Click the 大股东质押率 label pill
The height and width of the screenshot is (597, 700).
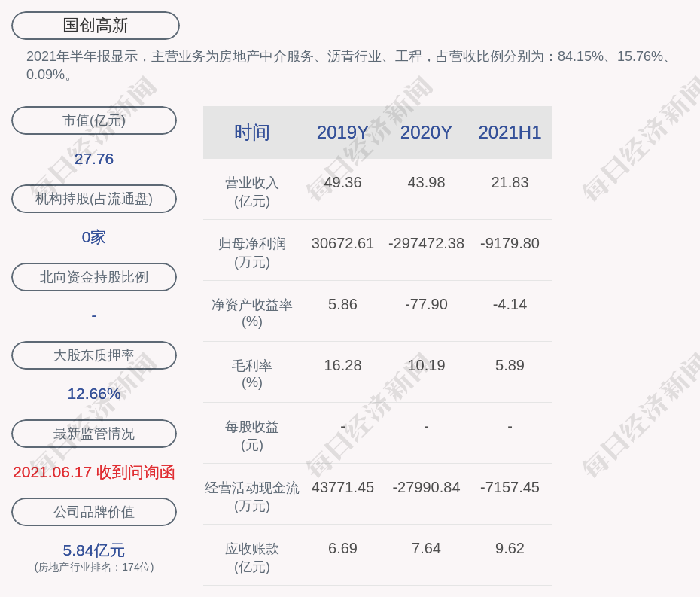pyautogui.click(x=94, y=355)
